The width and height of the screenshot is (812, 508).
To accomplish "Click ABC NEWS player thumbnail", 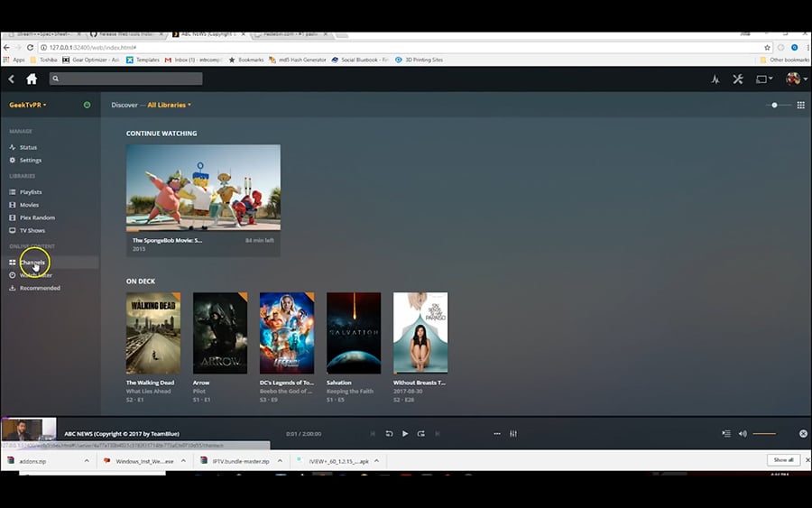I will pyautogui.click(x=29, y=429).
